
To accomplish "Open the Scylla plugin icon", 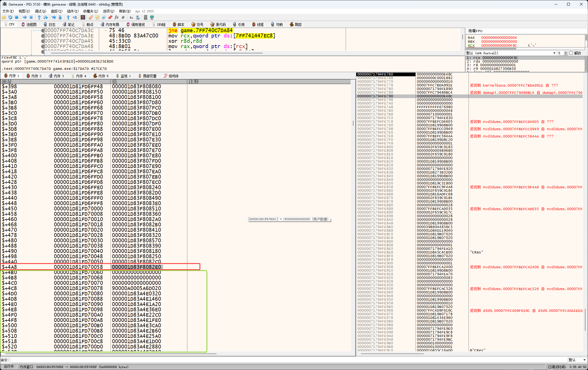I will [x=83, y=17].
